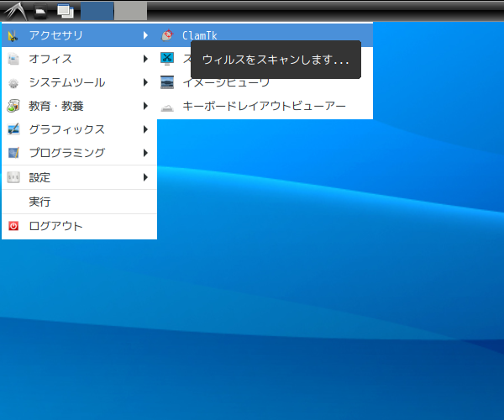Expand the アクセサリ submenu arrow
The height and width of the screenshot is (420, 504).
click(145, 35)
